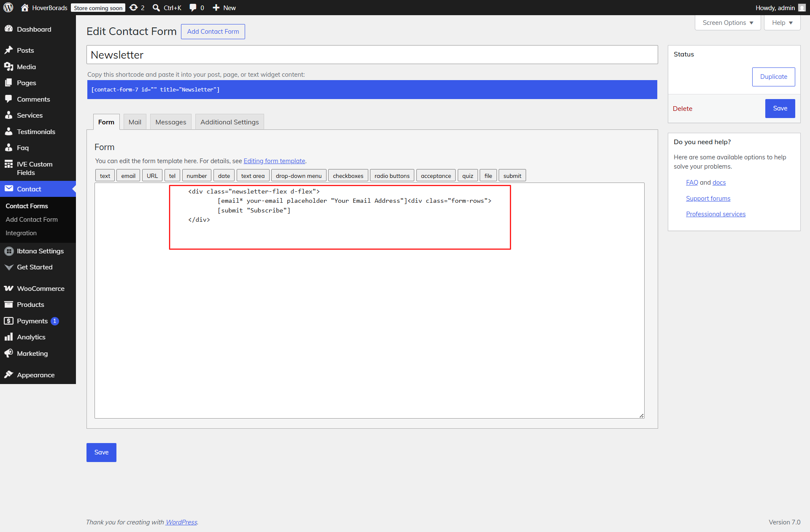
Task: Click the comments bubble icon in admin bar
Action: click(x=193, y=8)
